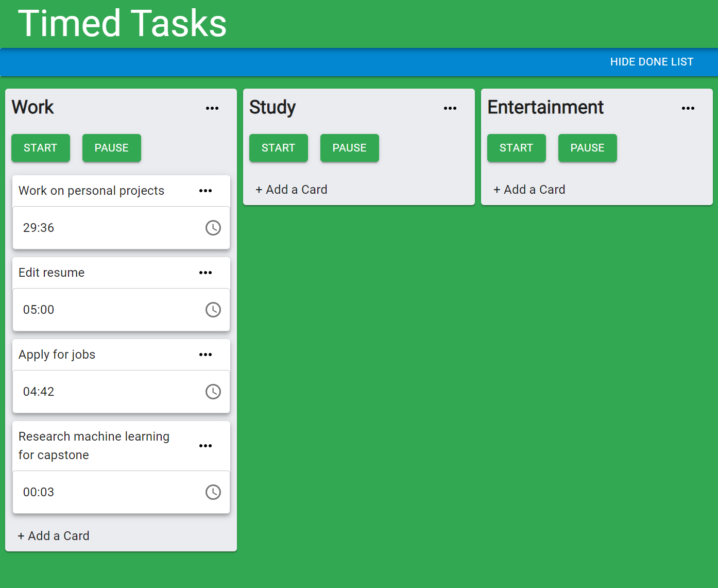This screenshot has height=588, width=718.
Task: Click the clock icon on Edit resume timer
Action: pos(213,310)
